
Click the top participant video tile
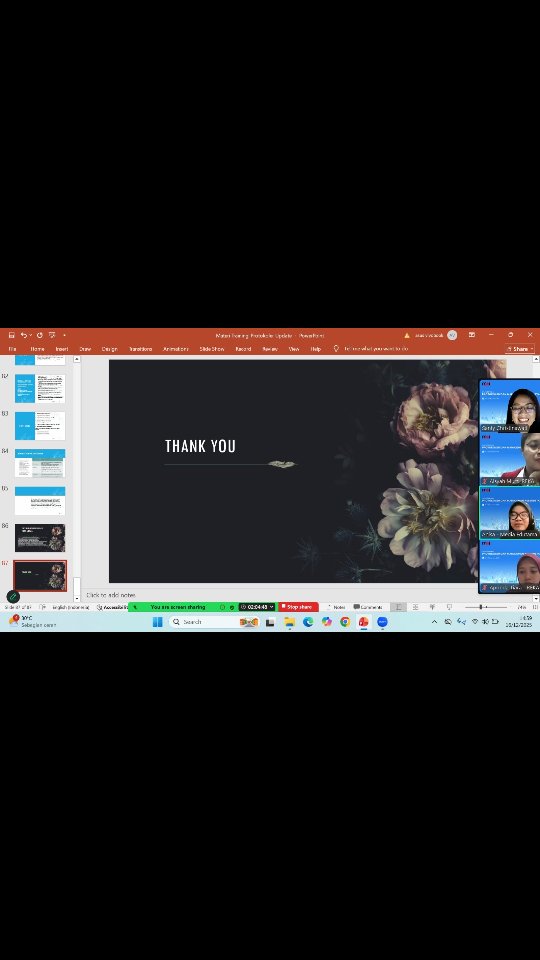click(509, 406)
